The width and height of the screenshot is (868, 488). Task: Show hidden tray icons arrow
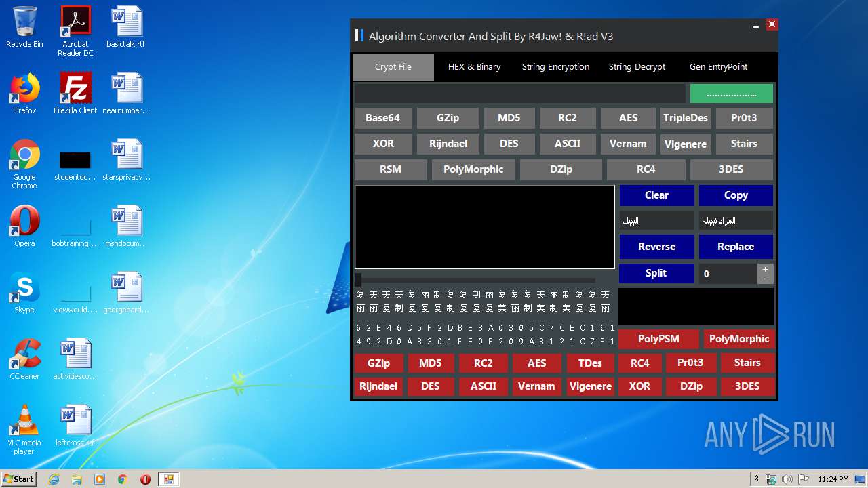(756, 479)
